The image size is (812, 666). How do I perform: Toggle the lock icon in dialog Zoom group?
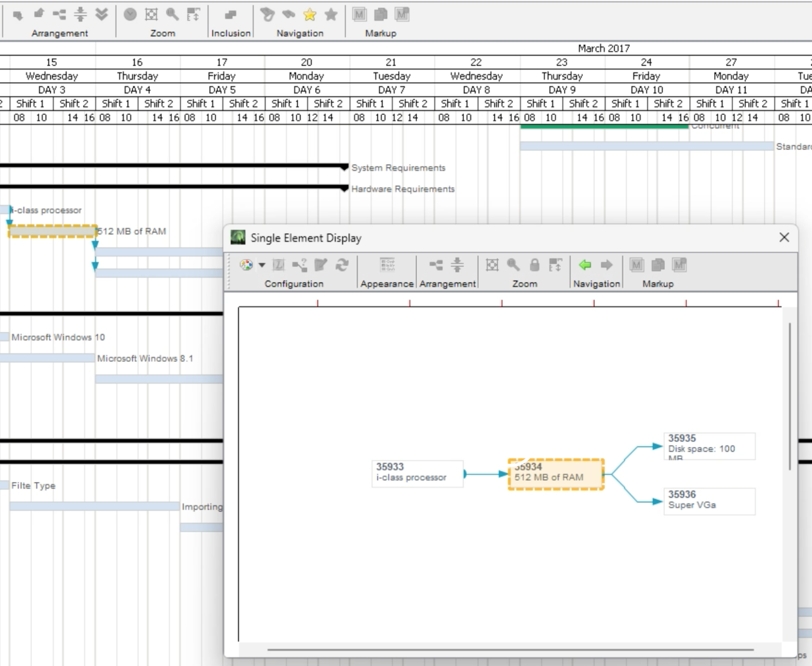point(534,265)
